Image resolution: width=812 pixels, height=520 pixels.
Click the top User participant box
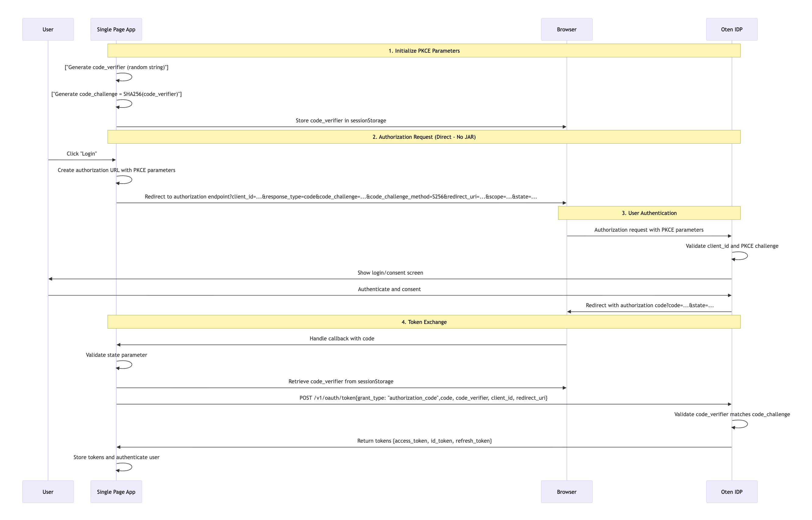point(48,29)
